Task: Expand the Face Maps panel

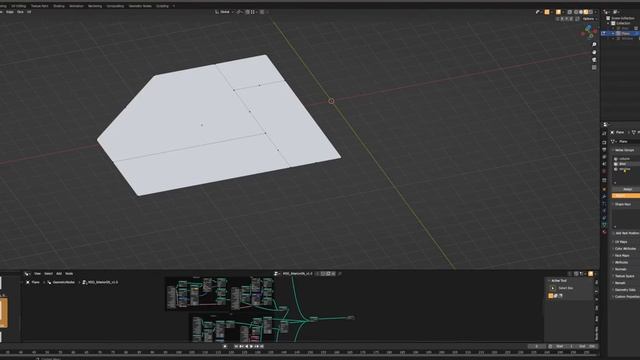Action: (x=622, y=256)
